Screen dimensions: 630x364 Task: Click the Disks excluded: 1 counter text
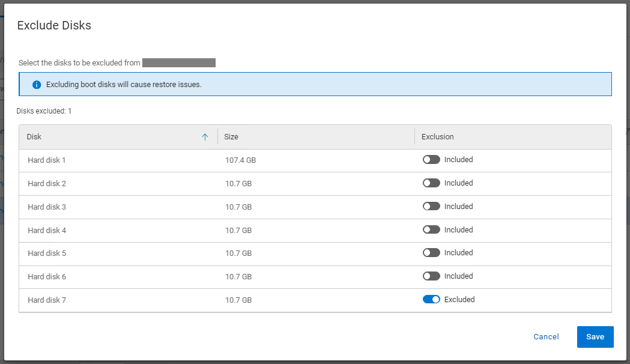pos(44,111)
